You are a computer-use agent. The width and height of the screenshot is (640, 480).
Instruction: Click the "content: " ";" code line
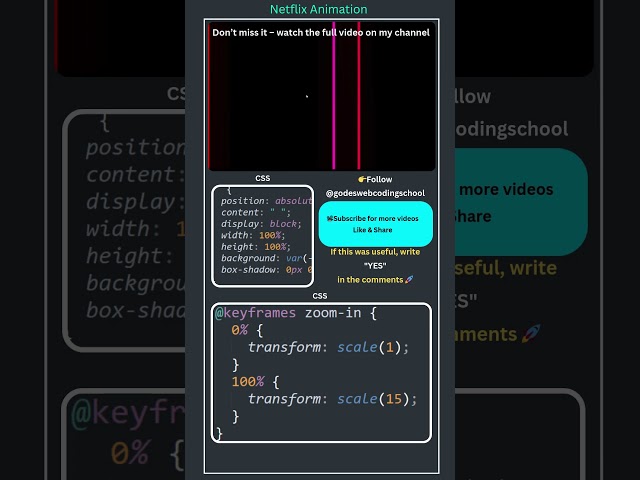(x=256, y=212)
